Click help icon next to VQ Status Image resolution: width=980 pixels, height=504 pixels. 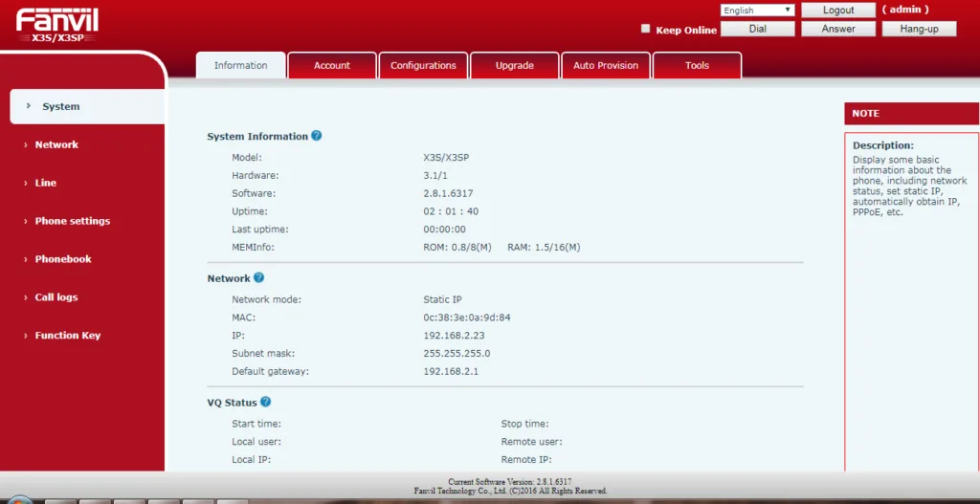pos(266,403)
